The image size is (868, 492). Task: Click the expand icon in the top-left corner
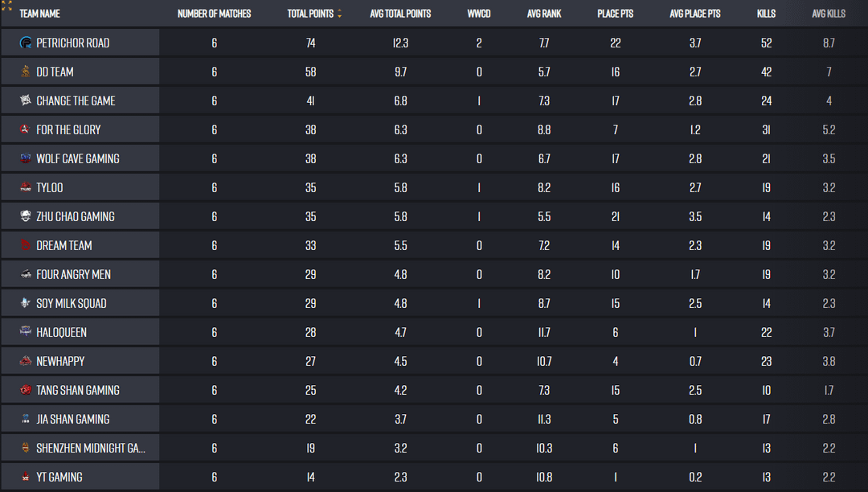click(6, 6)
